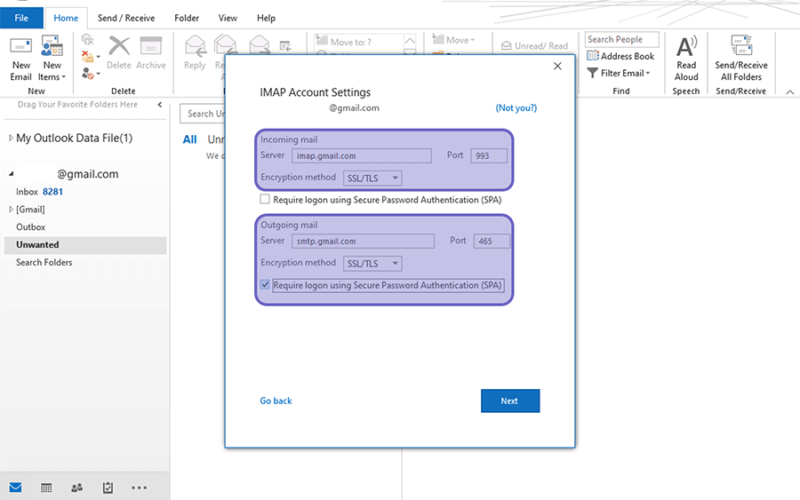Switch to Mail view icon
800x500 pixels.
15,487
